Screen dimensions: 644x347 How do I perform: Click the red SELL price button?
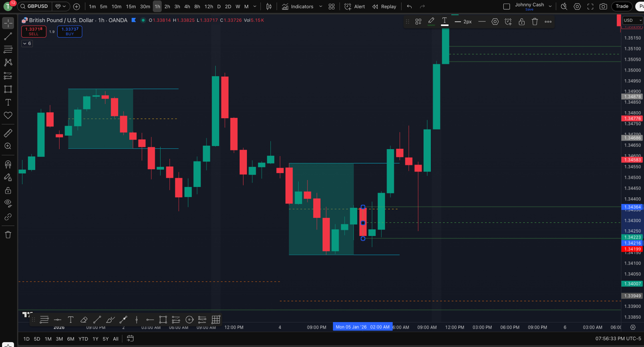pyautogui.click(x=34, y=31)
